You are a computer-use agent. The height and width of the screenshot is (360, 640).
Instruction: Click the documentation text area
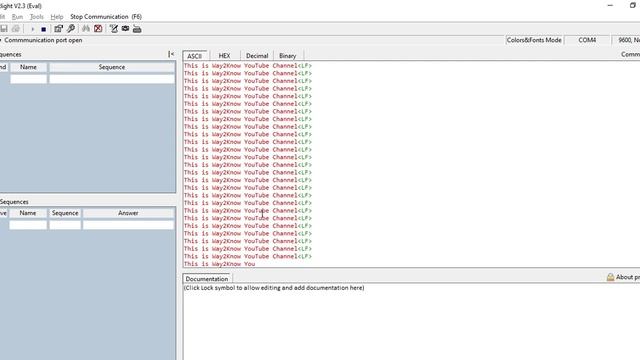click(411, 322)
